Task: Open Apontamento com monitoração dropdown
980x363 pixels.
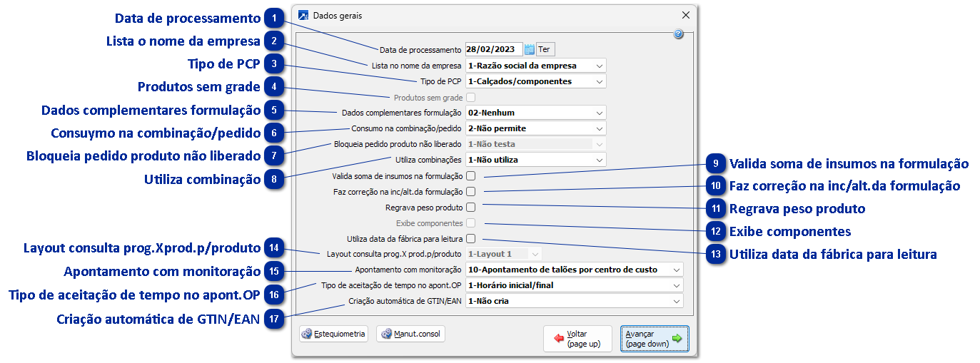Action: 574,270
